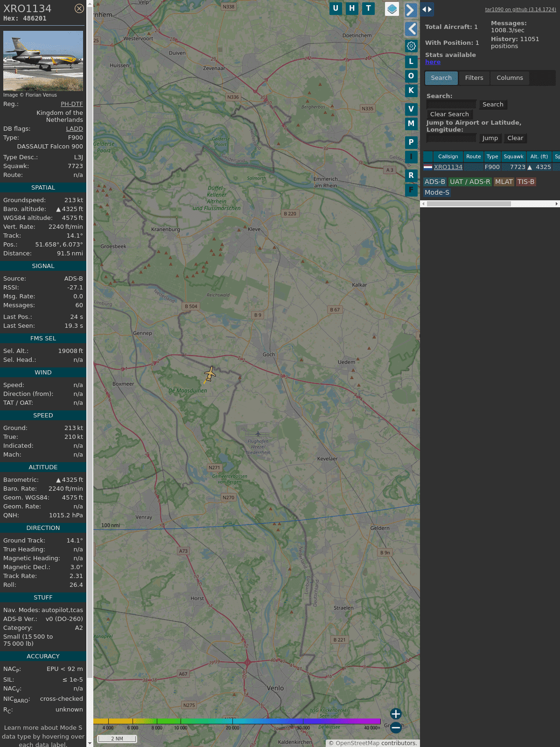Click the Search button
Image resolution: width=560 pixels, height=747 pixels.
[493, 105]
